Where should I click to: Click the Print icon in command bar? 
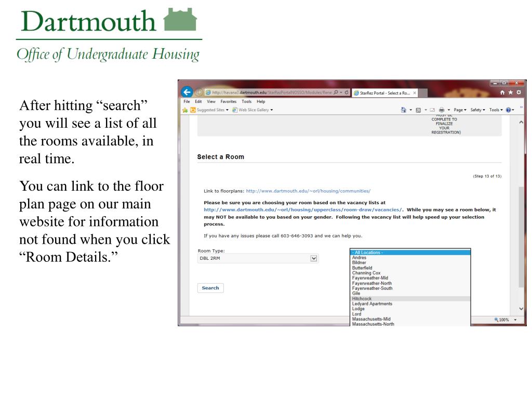[x=442, y=110]
